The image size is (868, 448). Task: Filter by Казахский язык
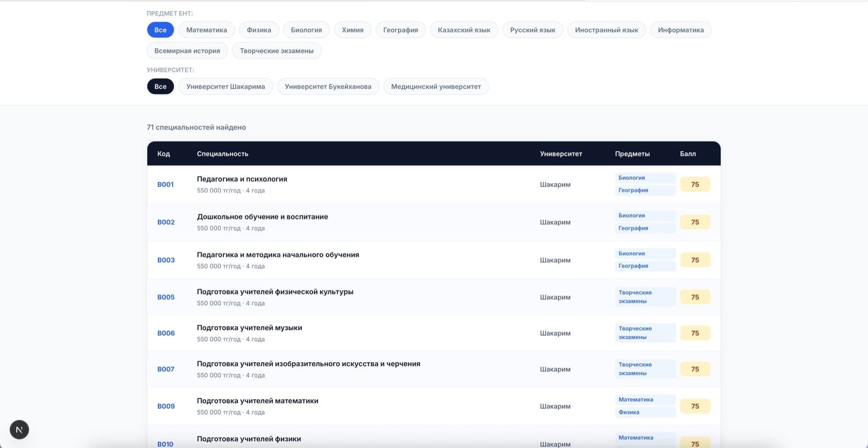tap(464, 30)
